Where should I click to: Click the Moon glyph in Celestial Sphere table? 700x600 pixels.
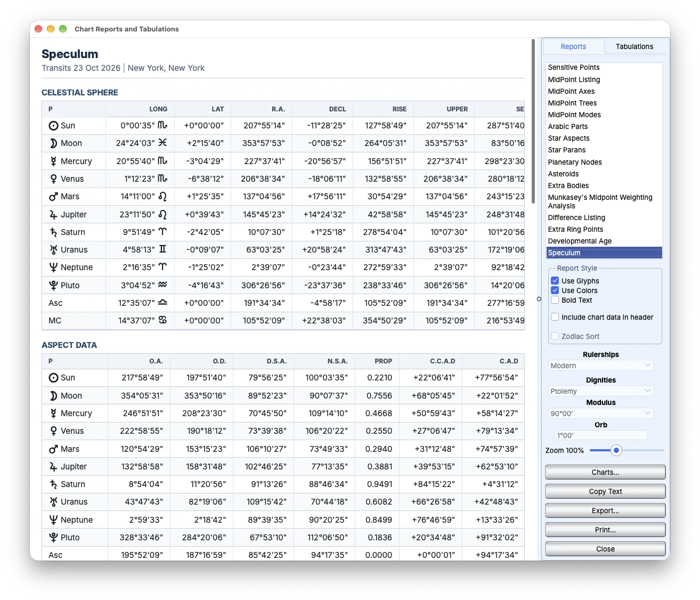53,143
